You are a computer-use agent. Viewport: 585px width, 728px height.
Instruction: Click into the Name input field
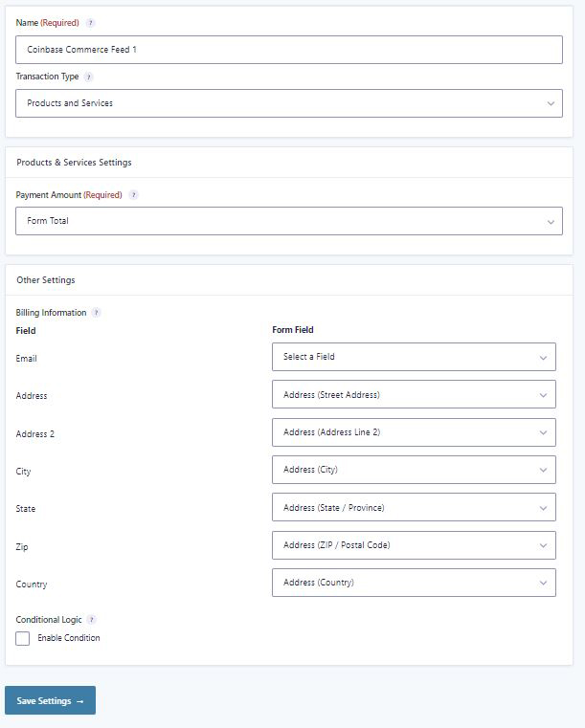289,50
